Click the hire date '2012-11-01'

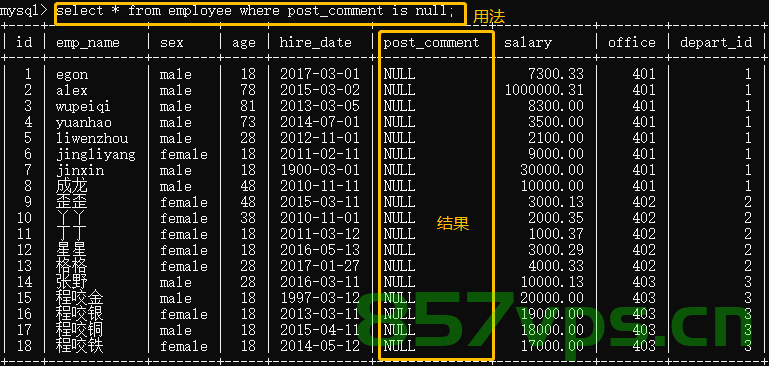click(320, 138)
